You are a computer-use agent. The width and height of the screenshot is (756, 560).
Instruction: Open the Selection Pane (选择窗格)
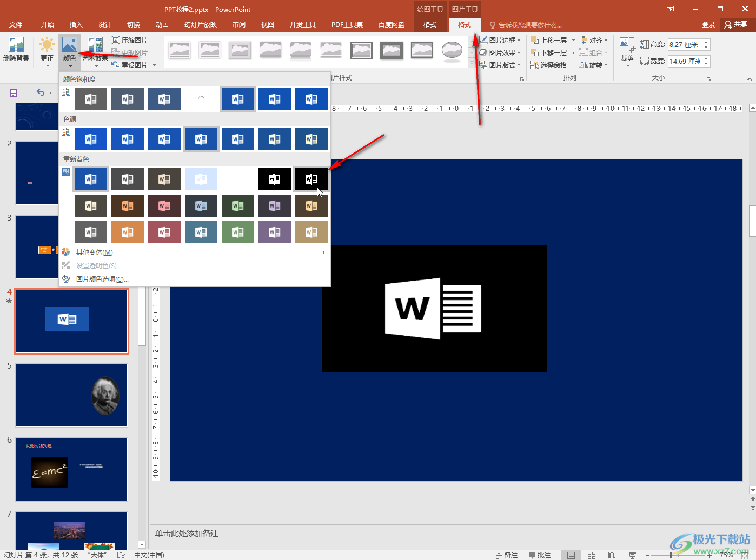click(549, 65)
